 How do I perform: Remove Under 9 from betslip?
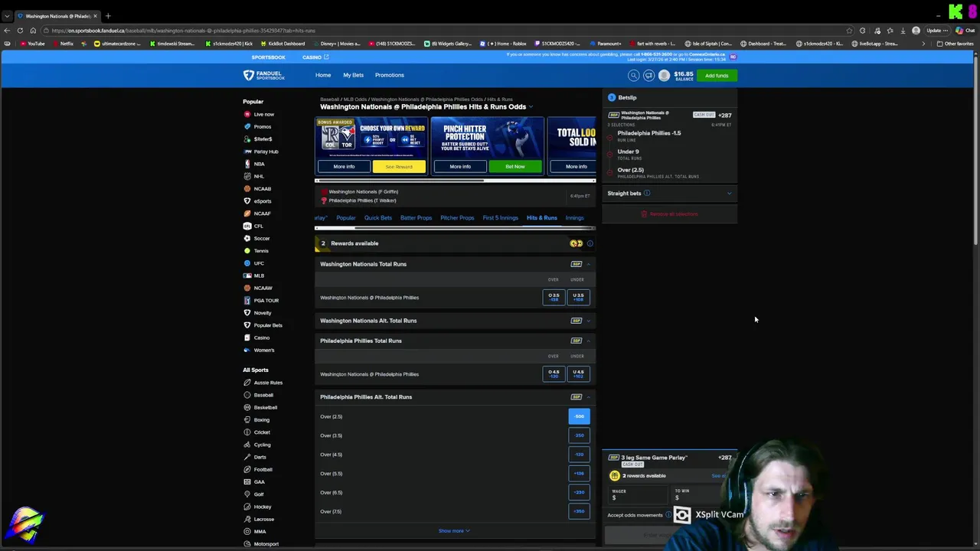click(610, 155)
